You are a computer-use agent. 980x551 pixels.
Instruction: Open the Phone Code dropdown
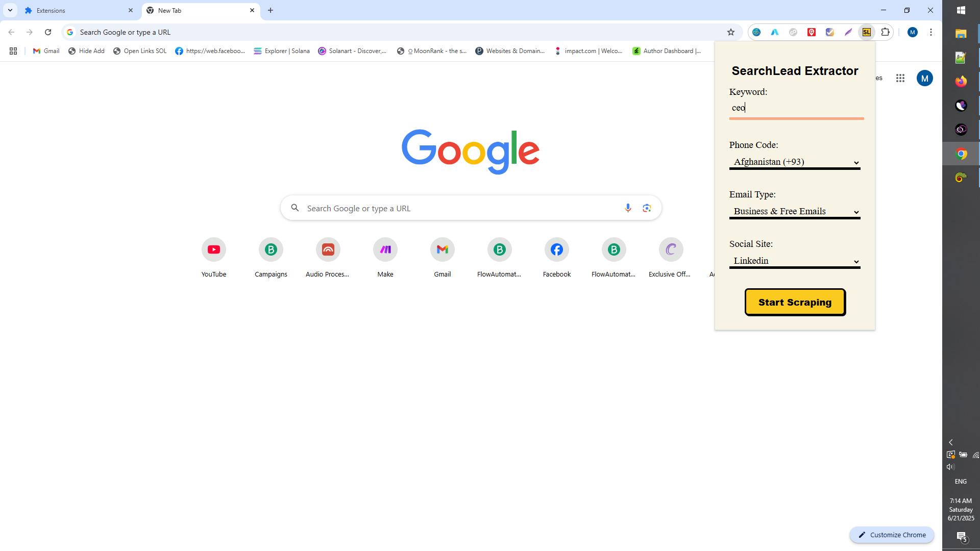794,162
